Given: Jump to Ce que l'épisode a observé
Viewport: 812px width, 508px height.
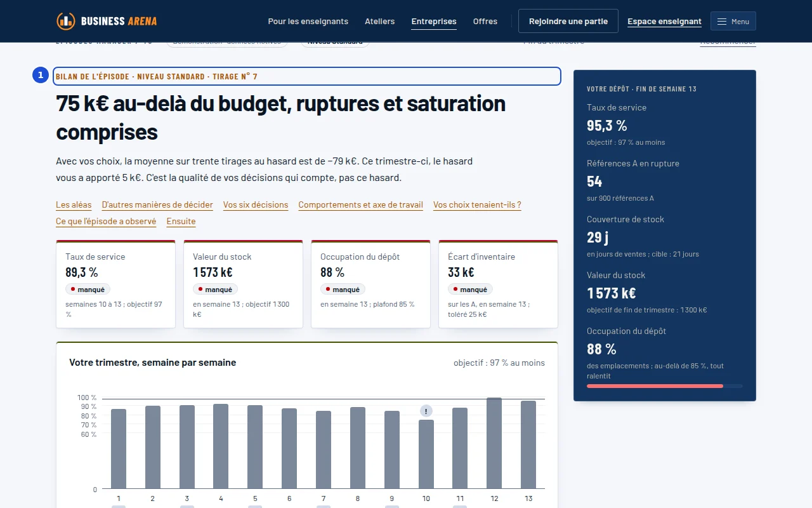Looking at the screenshot, I should tap(106, 222).
